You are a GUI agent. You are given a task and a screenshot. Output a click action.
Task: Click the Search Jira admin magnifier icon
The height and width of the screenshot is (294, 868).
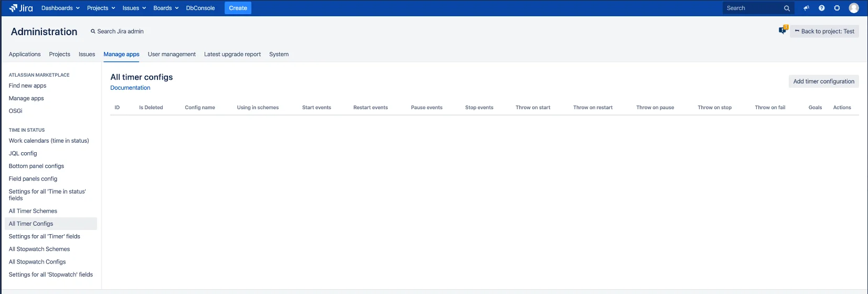tap(93, 31)
